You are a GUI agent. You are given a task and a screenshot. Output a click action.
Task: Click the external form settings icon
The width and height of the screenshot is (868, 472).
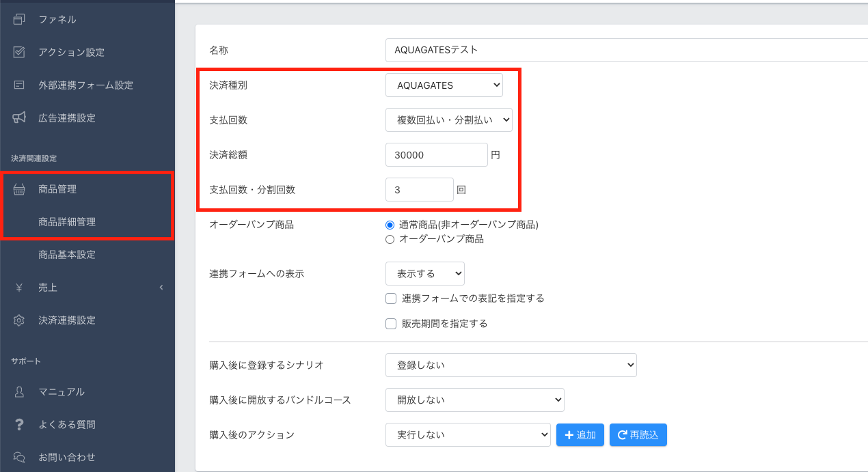tap(19, 85)
